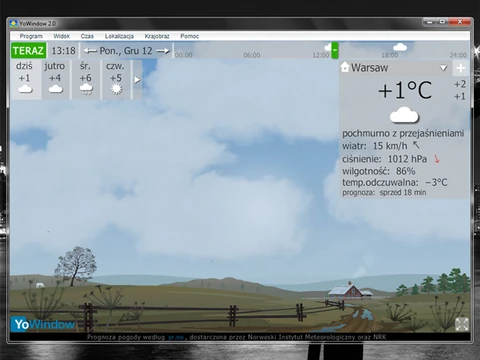Screen dimensions: 480x360
Task: Click the home icon beside Warsaw
Action: 345,67
